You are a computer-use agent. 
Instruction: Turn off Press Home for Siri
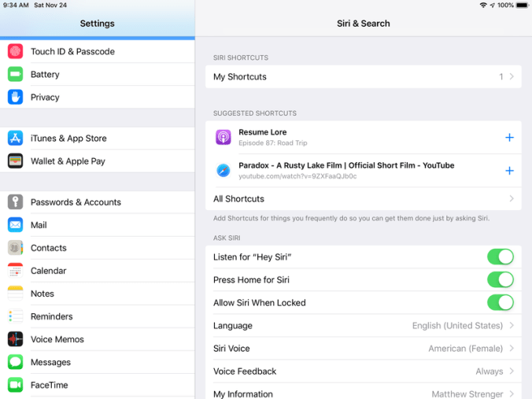(500, 279)
